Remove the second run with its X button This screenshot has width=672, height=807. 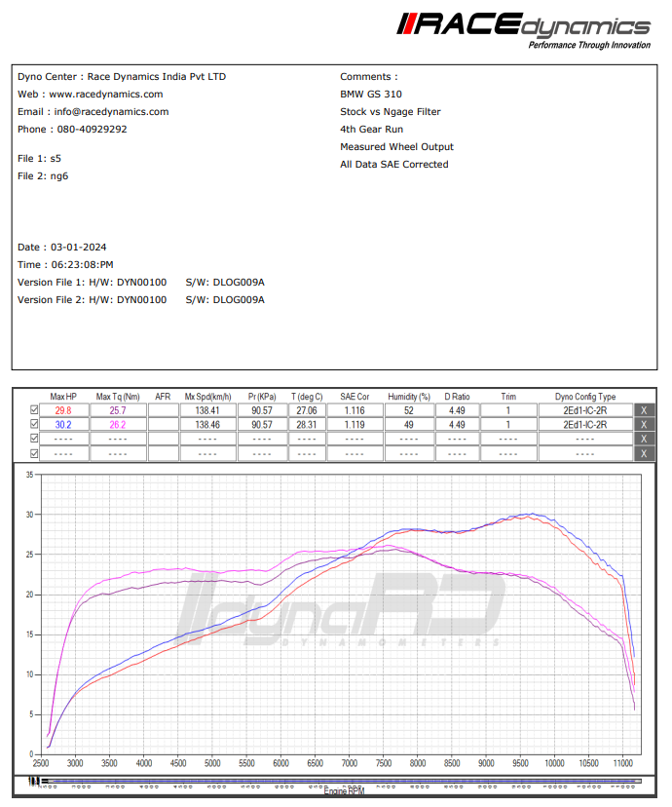642,425
